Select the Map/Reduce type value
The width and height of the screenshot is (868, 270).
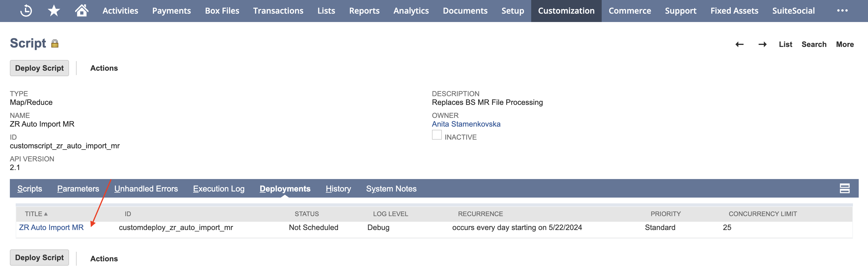(x=31, y=102)
